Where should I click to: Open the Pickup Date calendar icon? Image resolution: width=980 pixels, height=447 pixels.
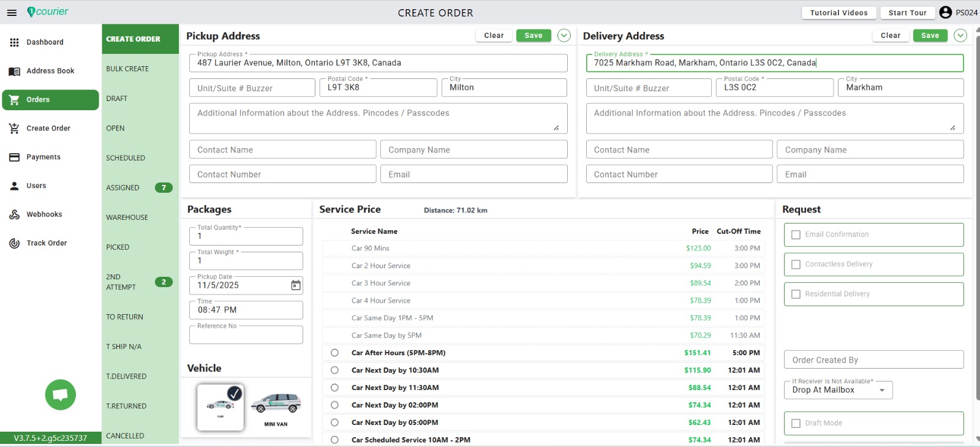click(295, 285)
